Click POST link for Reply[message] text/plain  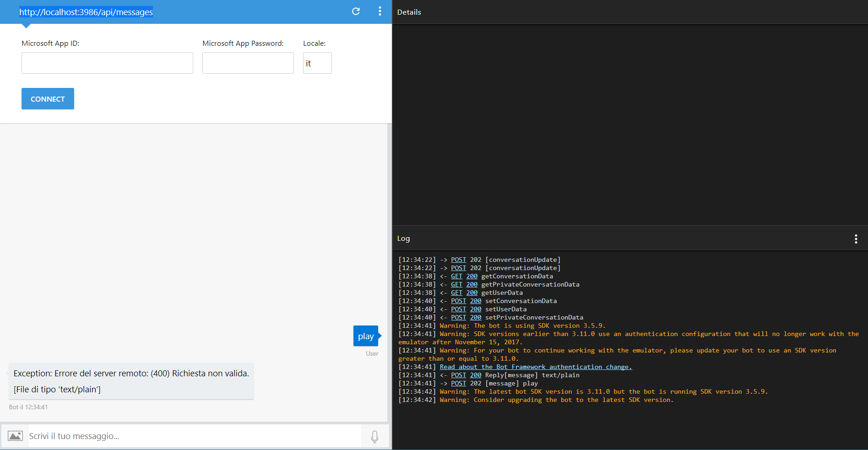(458, 375)
